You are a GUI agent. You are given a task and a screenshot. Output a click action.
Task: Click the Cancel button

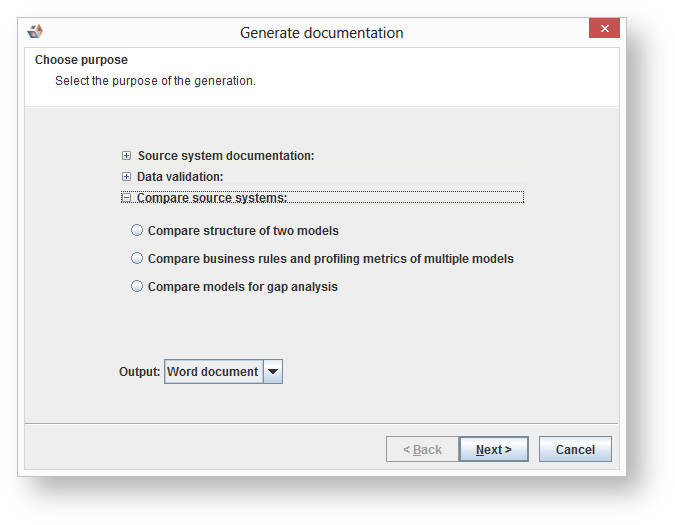575,450
